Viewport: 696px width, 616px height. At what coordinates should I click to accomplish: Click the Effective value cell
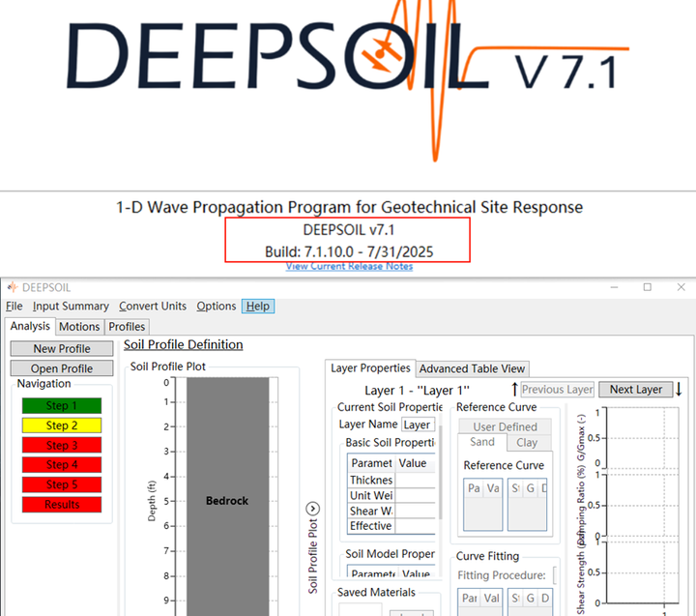click(415, 526)
